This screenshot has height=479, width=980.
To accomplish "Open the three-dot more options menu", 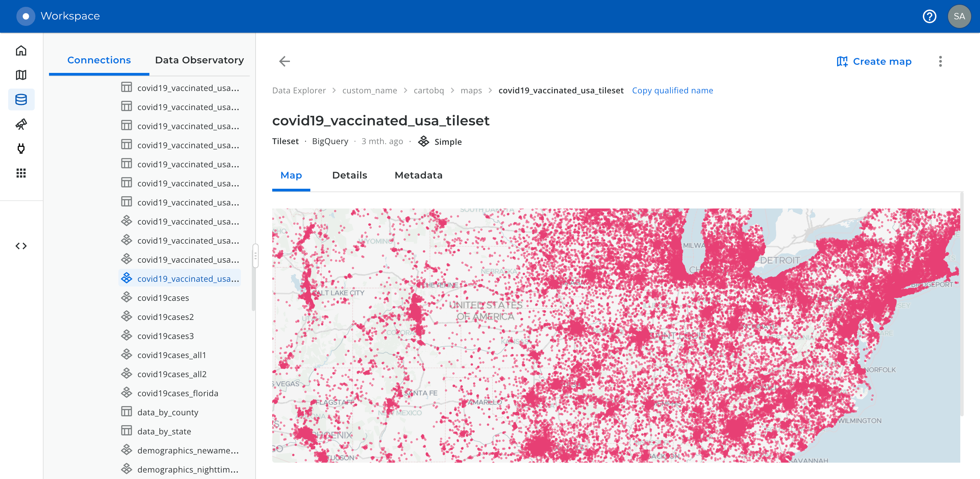I will coord(941,61).
